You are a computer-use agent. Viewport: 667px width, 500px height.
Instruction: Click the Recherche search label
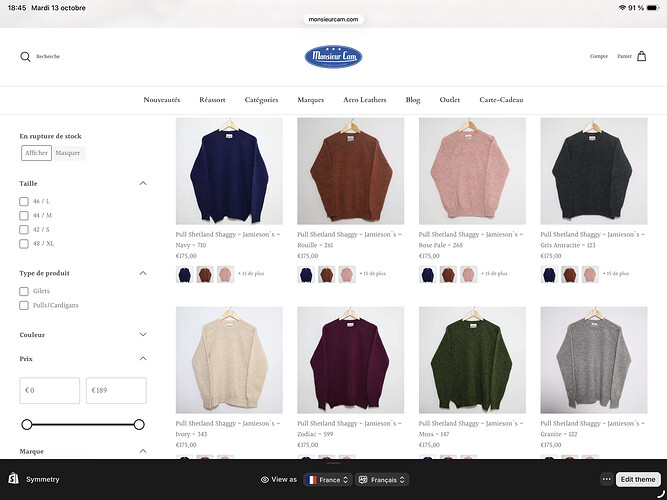point(48,56)
